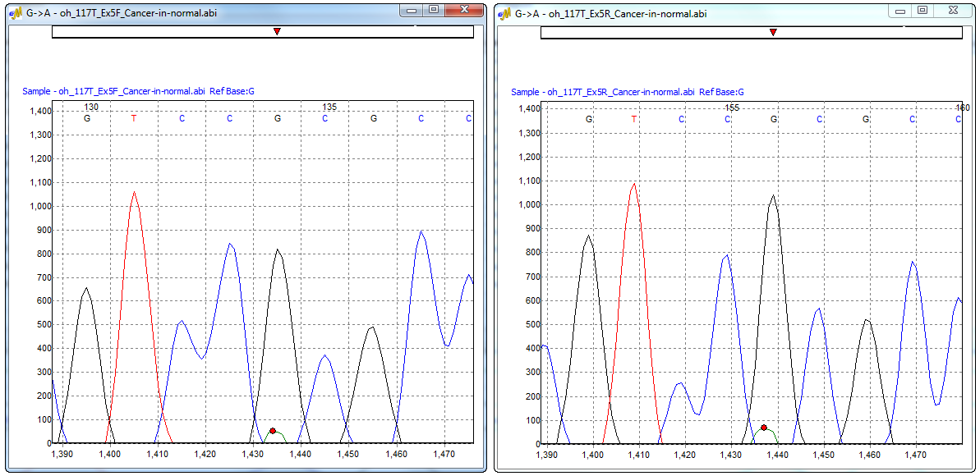Maximize the Ex5R_Cancer-in-normal window
This screenshot has width=980, height=476.
[922, 10]
